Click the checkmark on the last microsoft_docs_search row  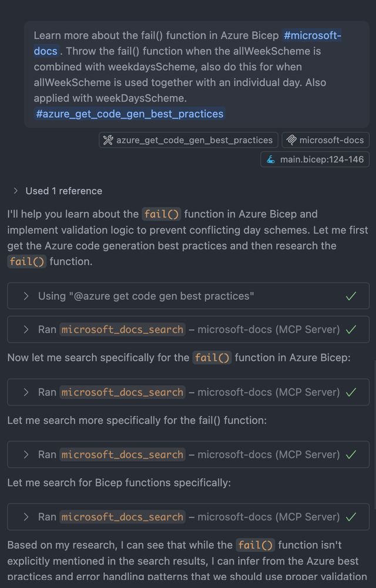(x=351, y=517)
